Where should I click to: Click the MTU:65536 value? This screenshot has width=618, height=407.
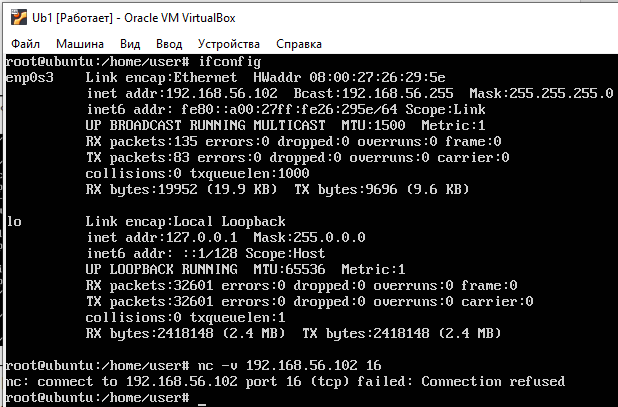290,269
